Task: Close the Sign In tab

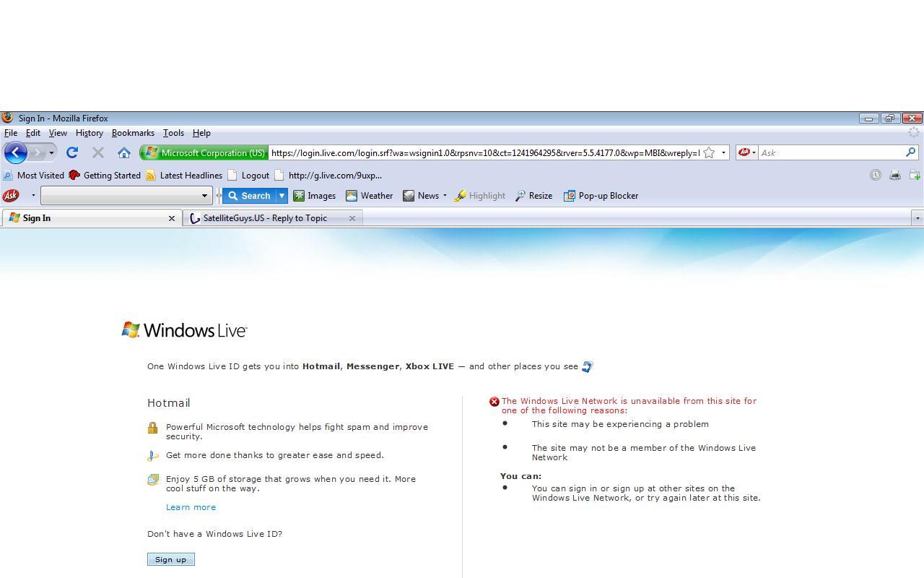Action: click(x=172, y=218)
